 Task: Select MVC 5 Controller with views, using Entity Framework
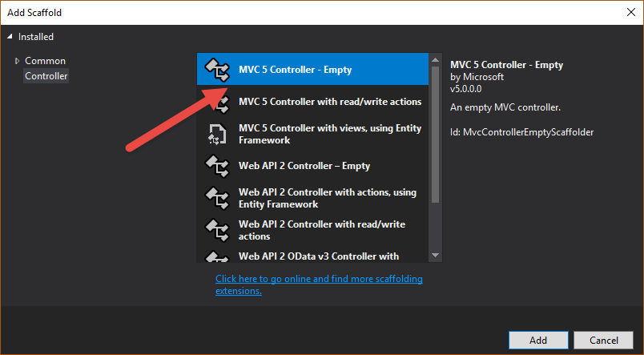coord(312,134)
